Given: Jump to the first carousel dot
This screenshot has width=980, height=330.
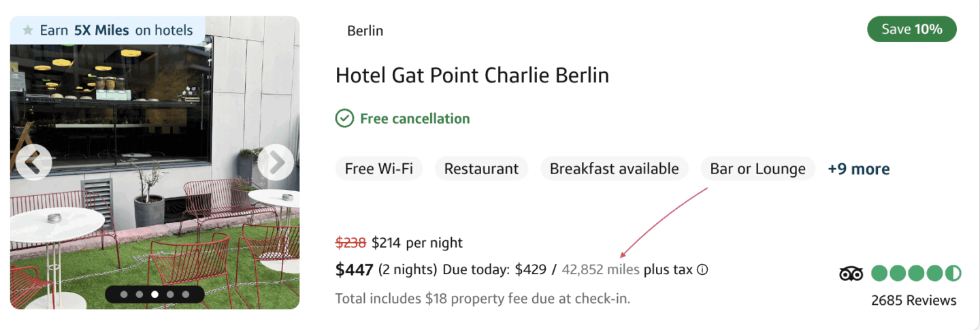Looking at the screenshot, I should click(124, 295).
